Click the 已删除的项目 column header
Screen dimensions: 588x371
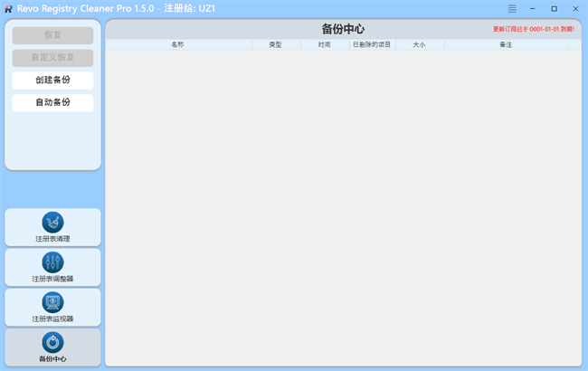tap(372, 44)
